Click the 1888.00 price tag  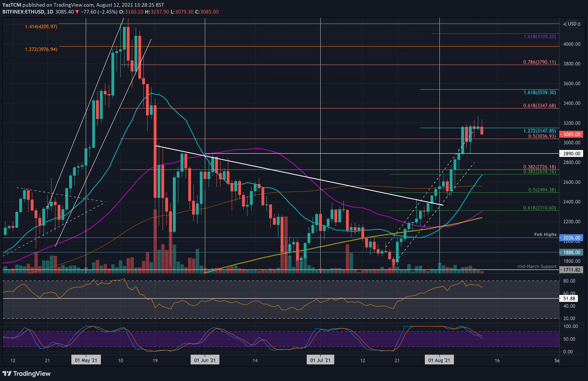(x=571, y=252)
